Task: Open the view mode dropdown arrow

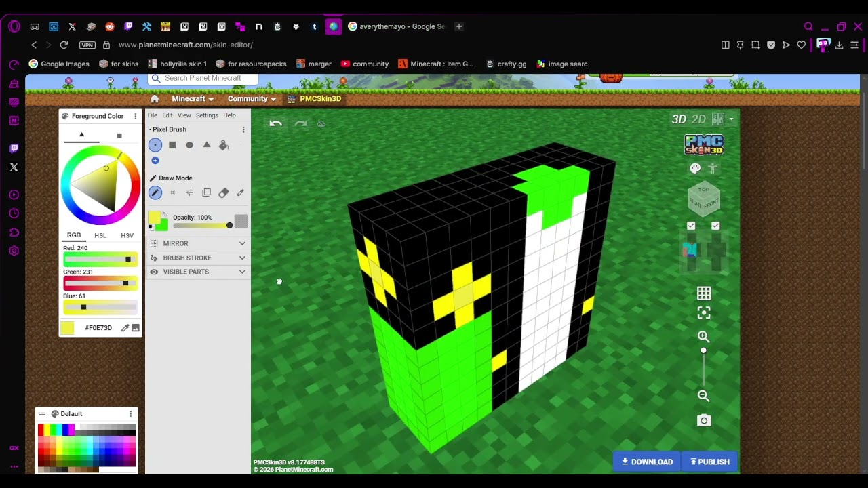Action: [731, 119]
